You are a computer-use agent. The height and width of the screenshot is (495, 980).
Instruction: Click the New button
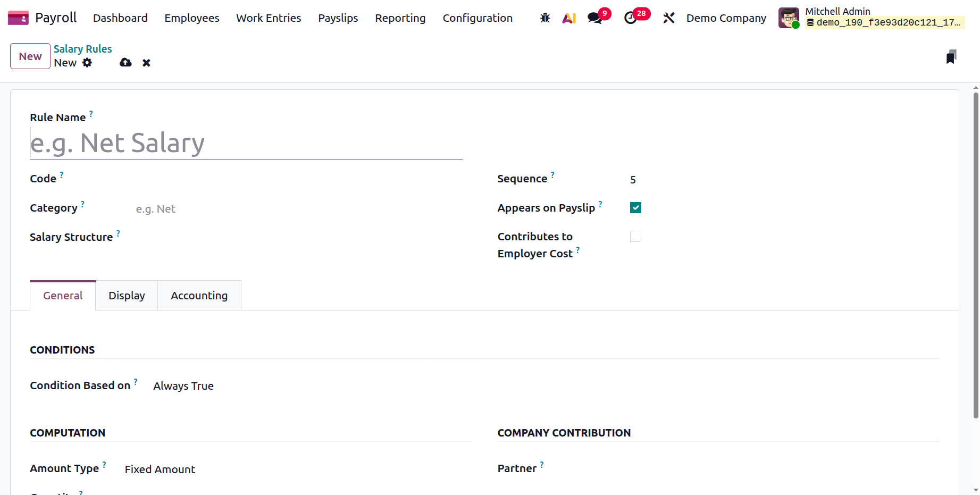tap(30, 56)
